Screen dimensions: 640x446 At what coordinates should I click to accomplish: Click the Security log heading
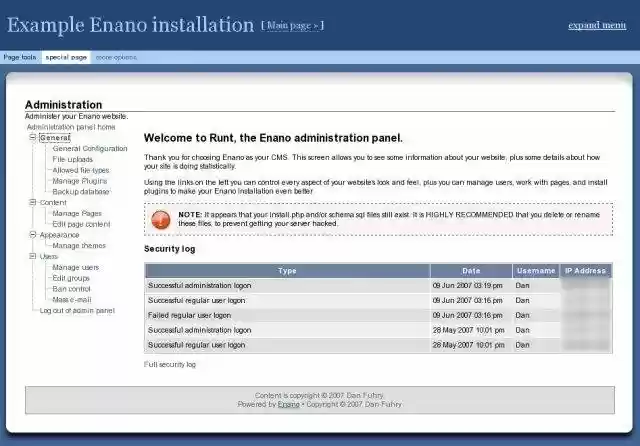click(x=170, y=249)
